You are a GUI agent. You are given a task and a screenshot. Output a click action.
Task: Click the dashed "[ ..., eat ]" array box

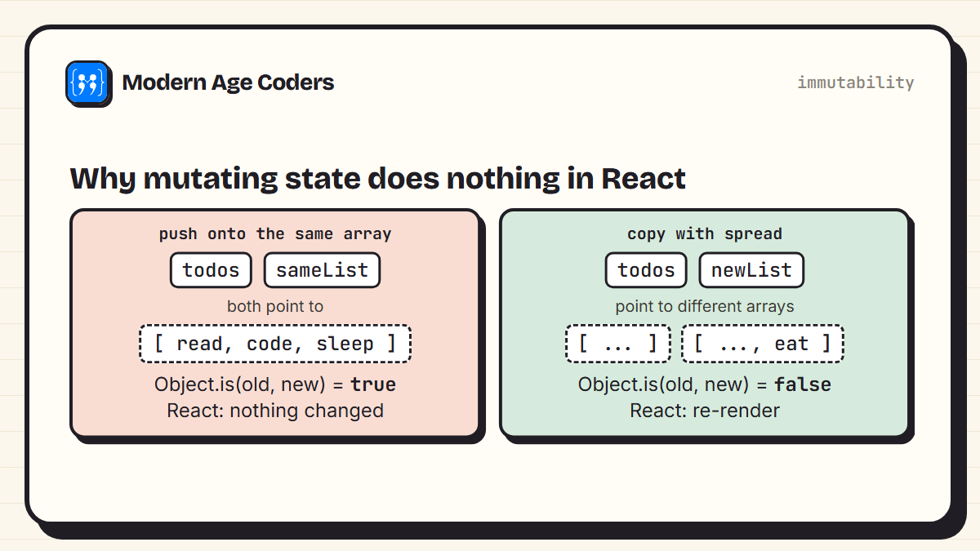coord(763,344)
